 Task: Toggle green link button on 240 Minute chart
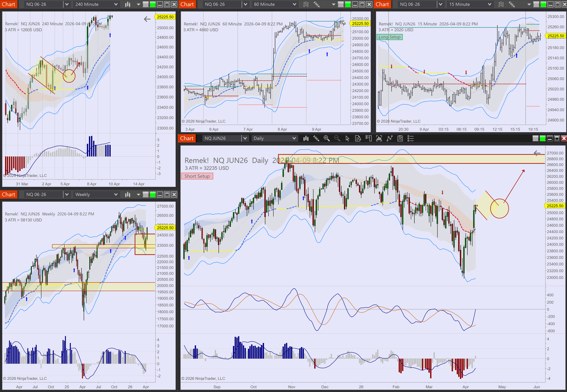pyautogui.click(x=153, y=4)
